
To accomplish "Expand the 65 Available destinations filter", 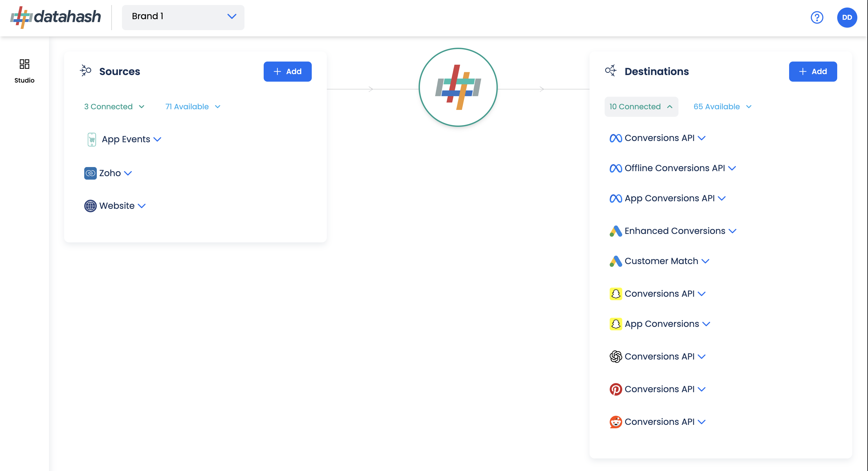I will [722, 106].
